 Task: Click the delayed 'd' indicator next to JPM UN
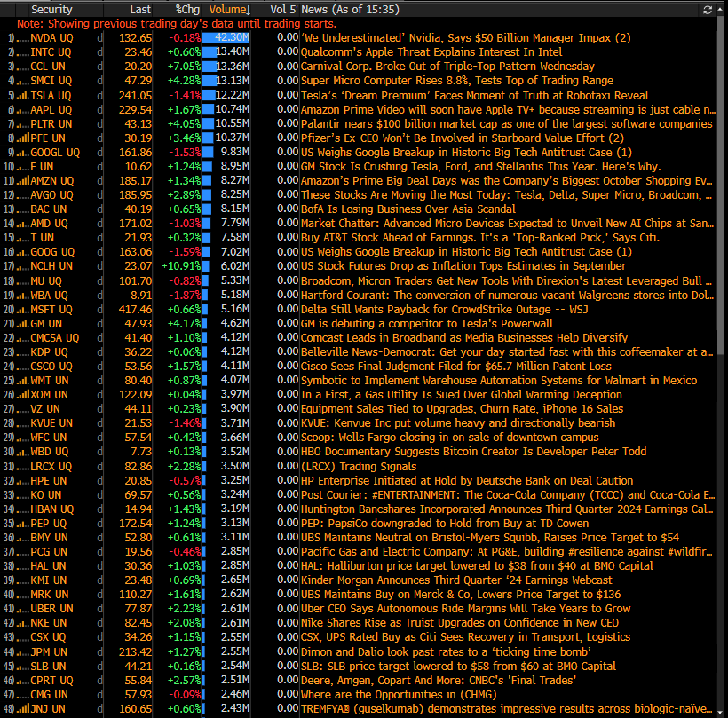coord(99,651)
